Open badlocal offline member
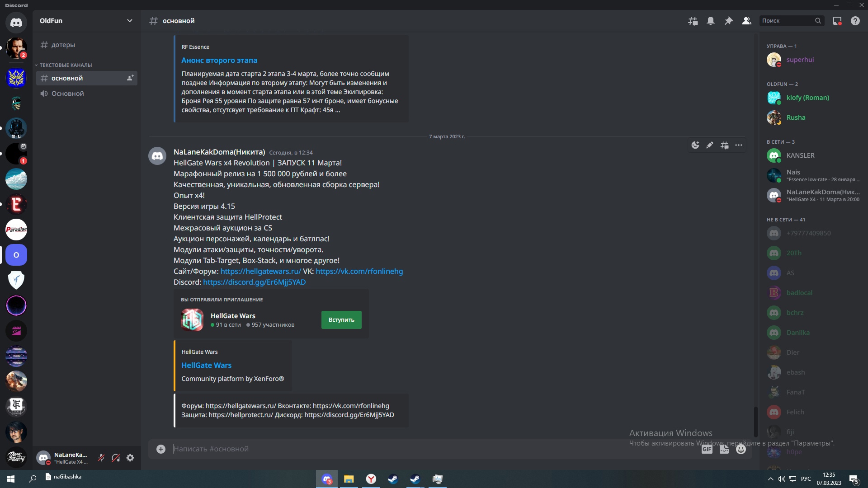This screenshot has height=488, width=868. pyautogui.click(x=812, y=293)
